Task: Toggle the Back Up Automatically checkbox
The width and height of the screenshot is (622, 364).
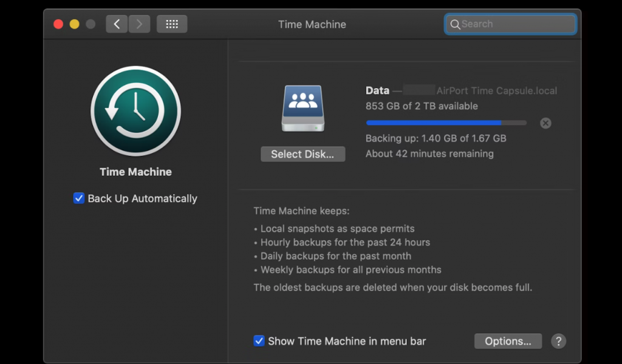Action: pos(78,198)
